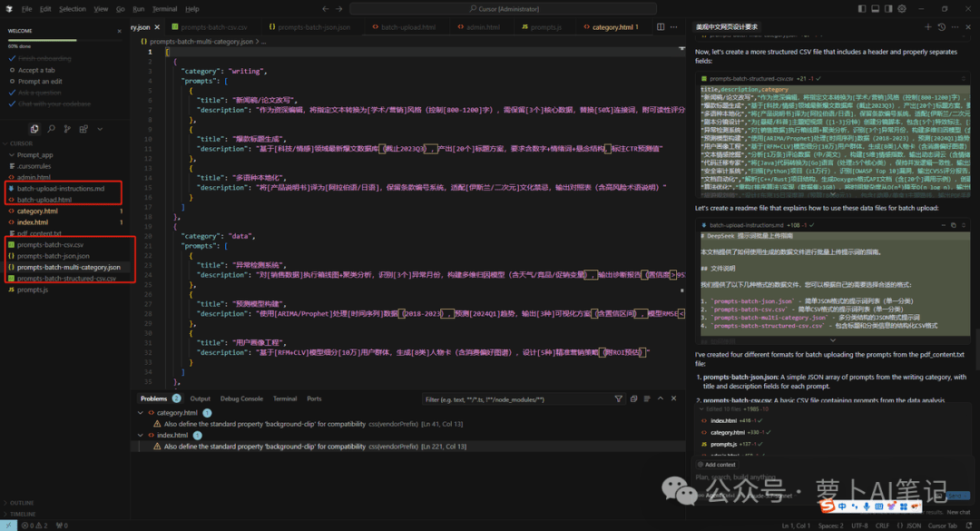Navigate back with the left arrow
Image resolution: width=980 pixels, height=531 pixels.
pyautogui.click(x=325, y=9)
